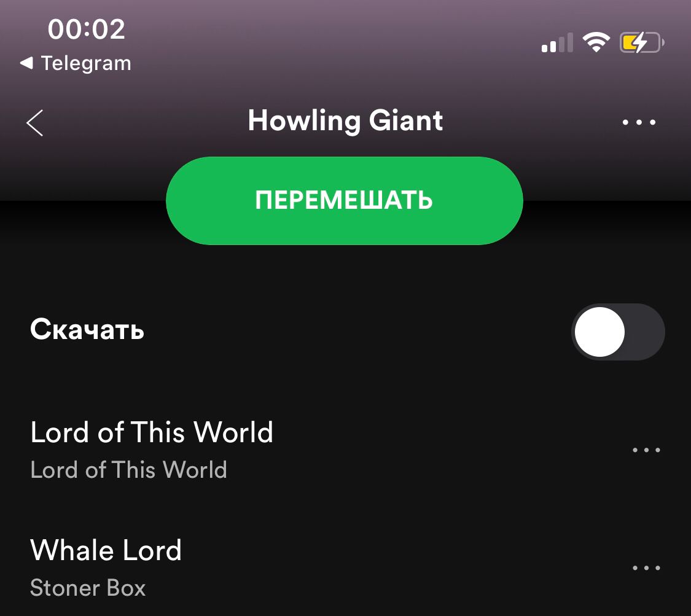This screenshot has width=691, height=616.
Task: Toggle the Скачать download switch
Action: click(618, 332)
